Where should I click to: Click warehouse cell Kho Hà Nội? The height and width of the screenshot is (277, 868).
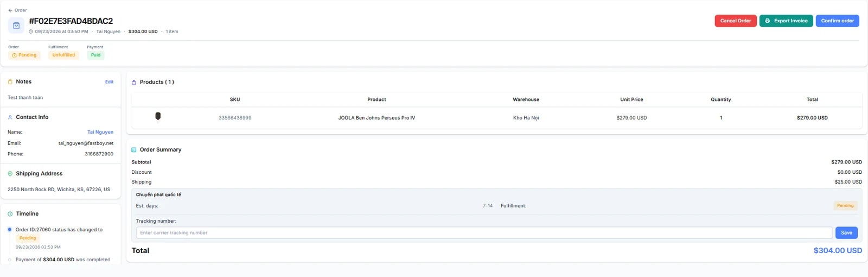526,118
